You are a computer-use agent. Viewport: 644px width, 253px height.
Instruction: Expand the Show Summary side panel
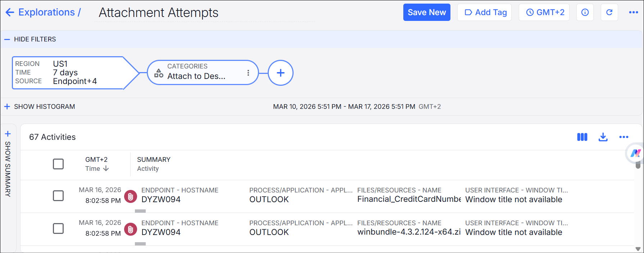8,164
